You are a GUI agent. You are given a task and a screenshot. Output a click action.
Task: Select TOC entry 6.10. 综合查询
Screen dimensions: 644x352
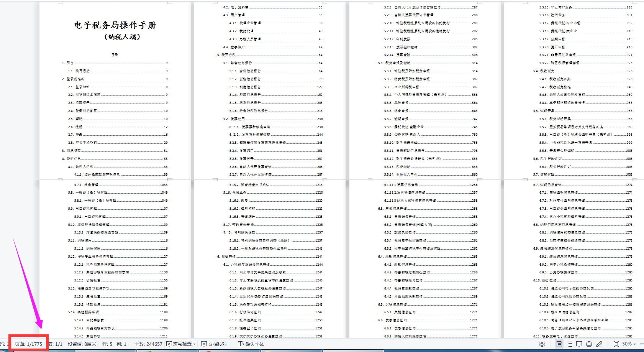[583, 280]
